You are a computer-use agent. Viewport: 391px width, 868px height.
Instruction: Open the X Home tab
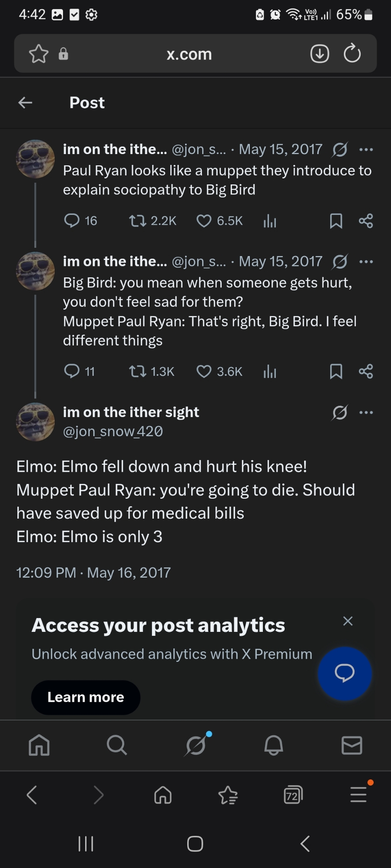(39, 745)
